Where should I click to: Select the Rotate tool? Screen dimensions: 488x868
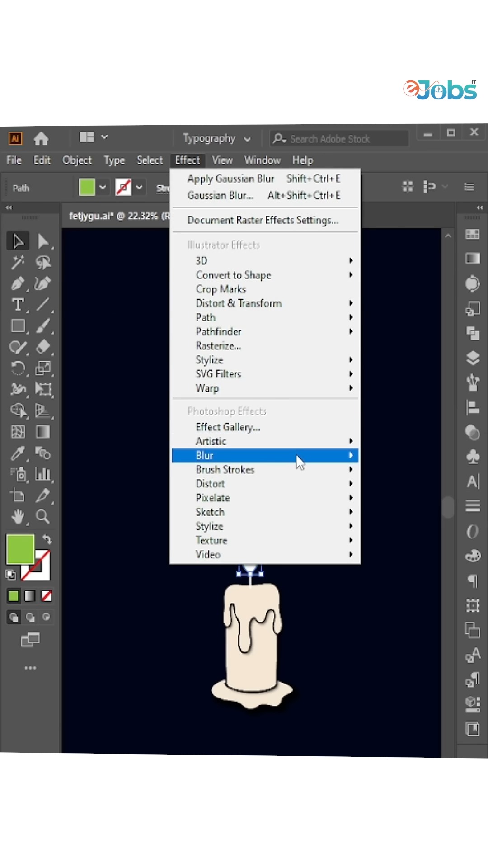coord(18,368)
